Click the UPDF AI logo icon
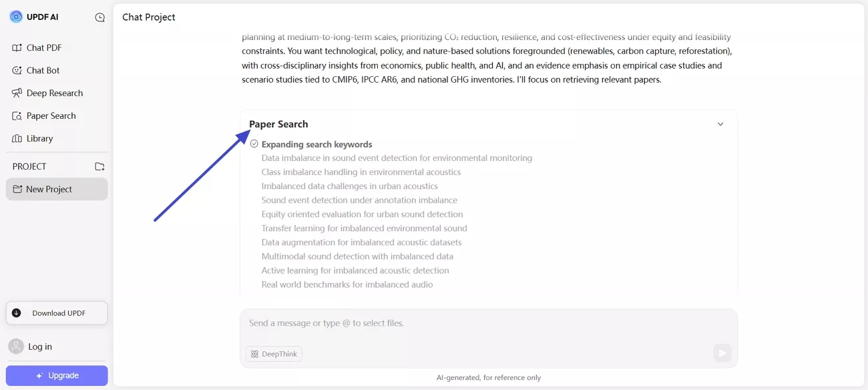This screenshot has height=390, width=868. coord(16,17)
